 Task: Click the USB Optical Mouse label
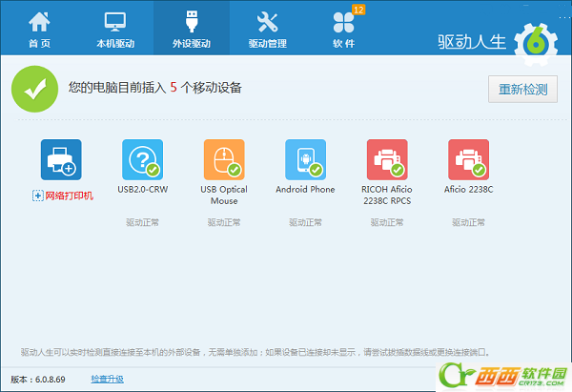pyautogui.click(x=224, y=196)
